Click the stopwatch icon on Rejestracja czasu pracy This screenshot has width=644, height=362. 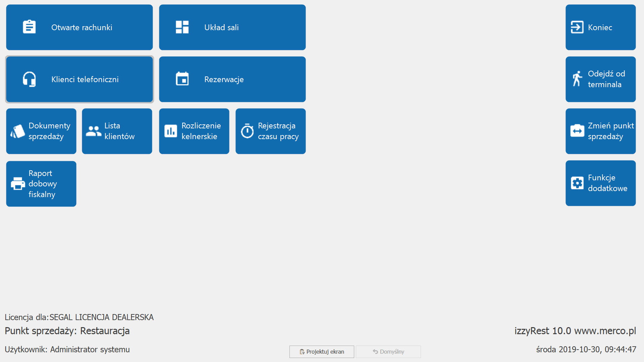247,131
